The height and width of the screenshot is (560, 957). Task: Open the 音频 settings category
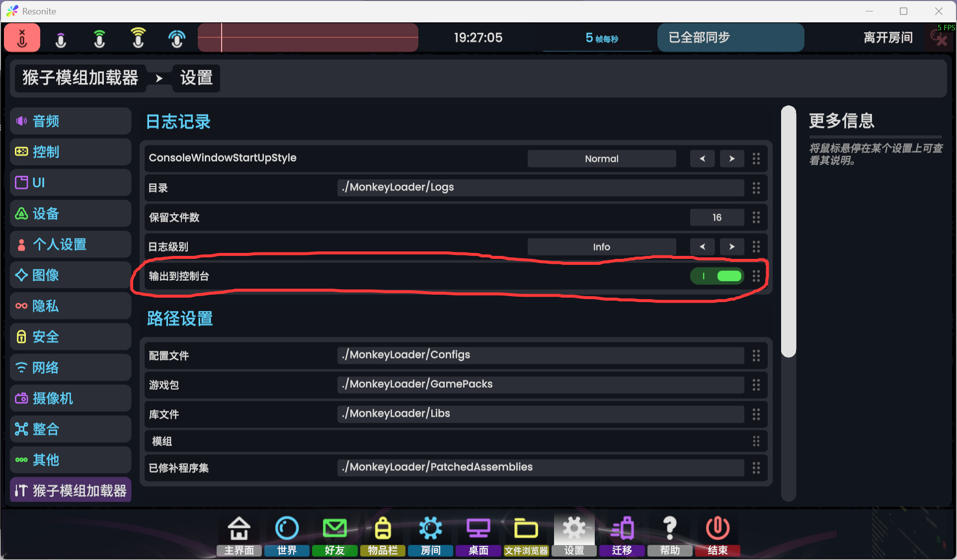(x=71, y=121)
